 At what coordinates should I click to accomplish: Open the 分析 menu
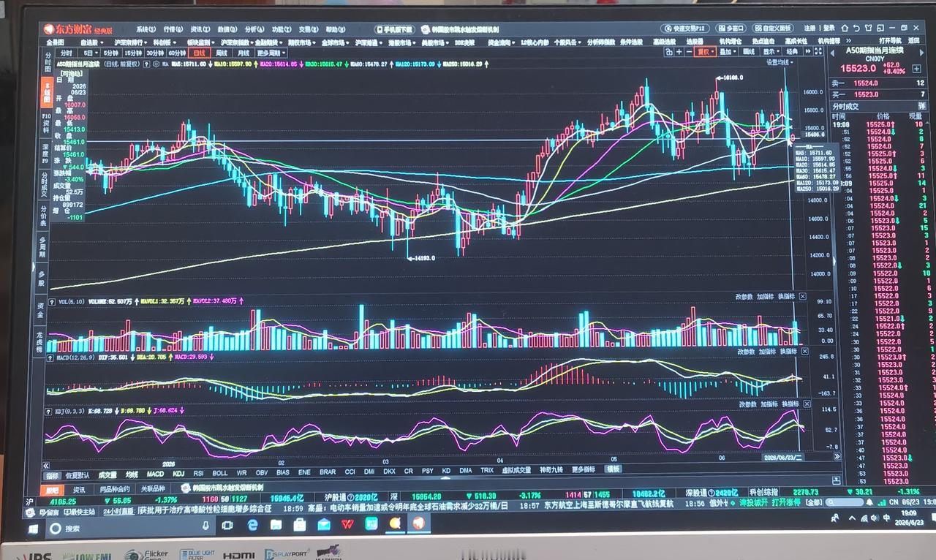click(254, 29)
